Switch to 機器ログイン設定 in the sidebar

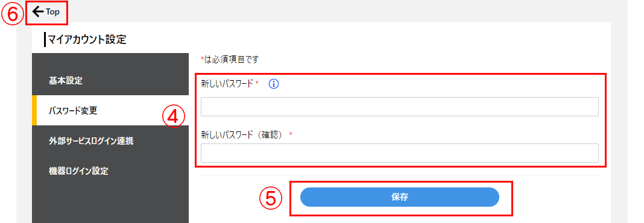point(110,171)
